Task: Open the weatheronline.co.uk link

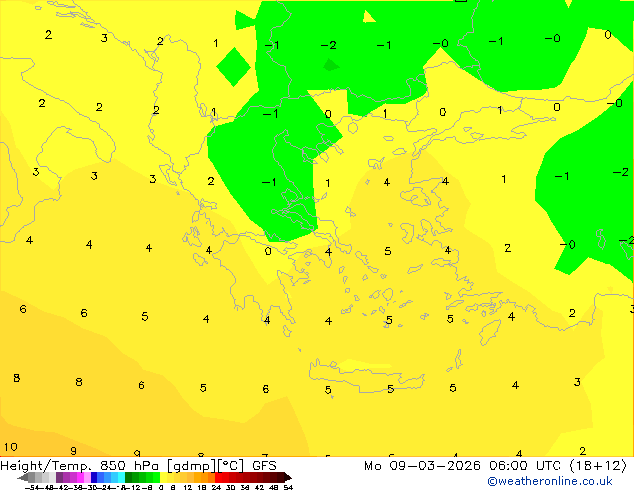Action: point(549,481)
